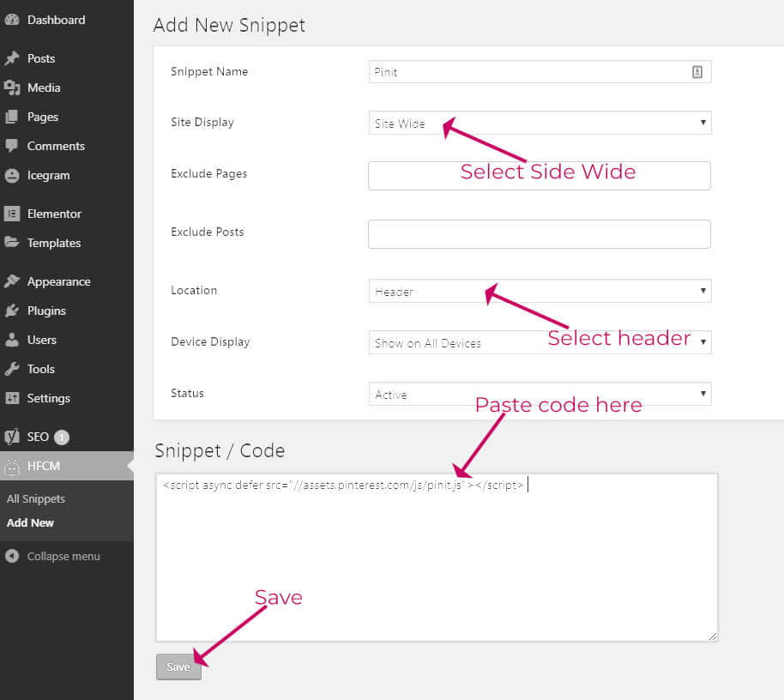784x700 pixels.
Task: Click the Templates folder icon
Action: click(x=12, y=243)
